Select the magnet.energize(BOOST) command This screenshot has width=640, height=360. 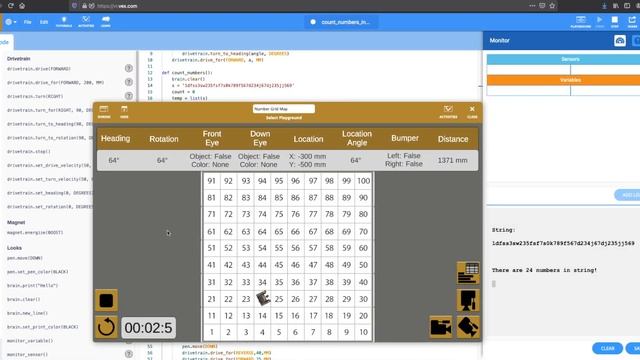coord(35,232)
